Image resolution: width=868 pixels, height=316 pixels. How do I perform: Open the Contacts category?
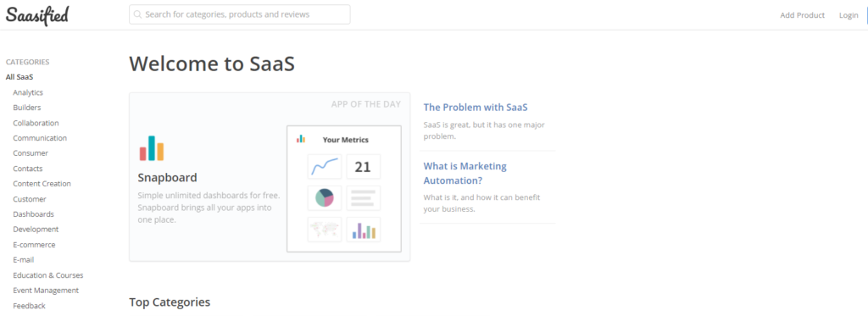pyautogui.click(x=28, y=169)
